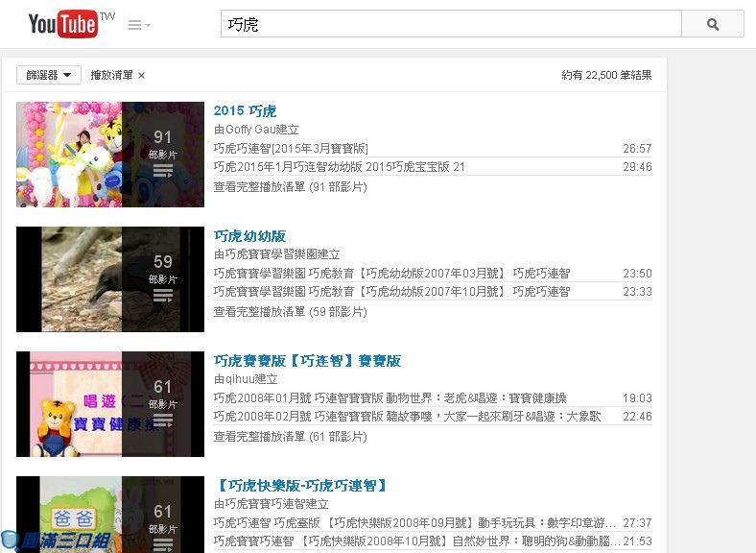The image size is (756, 553).
Task: Click 查看完整播放清單 (61 部影片)
Action: pyautogui.click(x=291, y=437)
